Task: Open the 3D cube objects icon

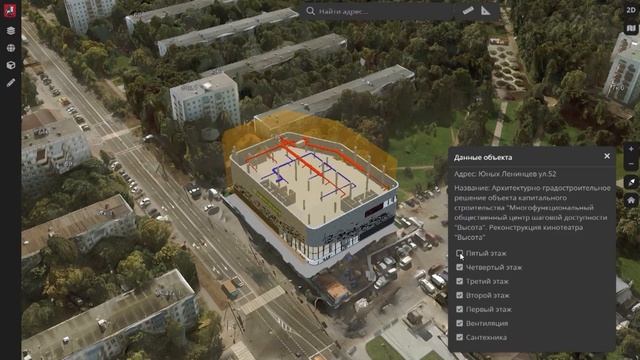Action: click(11, 65)
